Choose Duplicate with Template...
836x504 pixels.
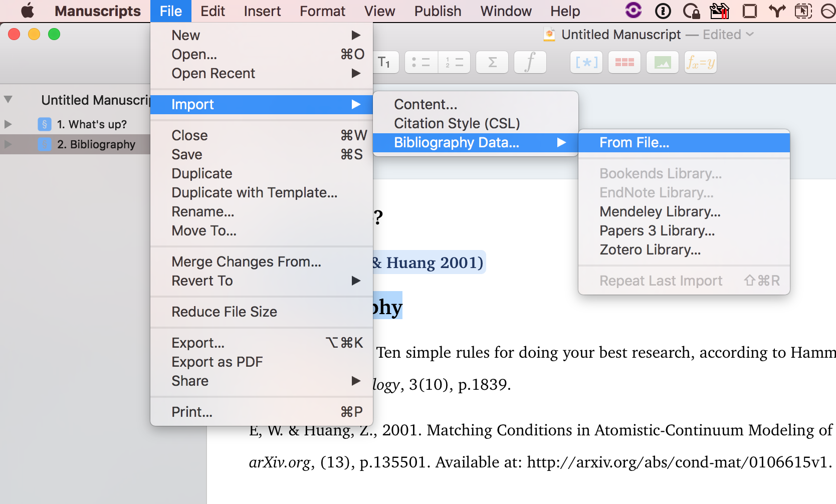262,192
